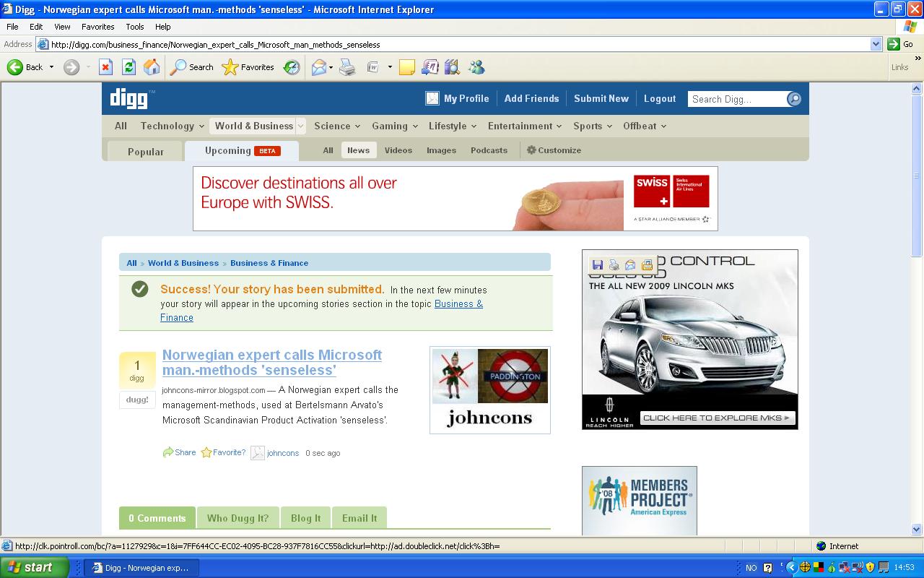The image size is (924, 578).
Task: Launch Windows Messenger from the toolbar
Action: point(476,67)
